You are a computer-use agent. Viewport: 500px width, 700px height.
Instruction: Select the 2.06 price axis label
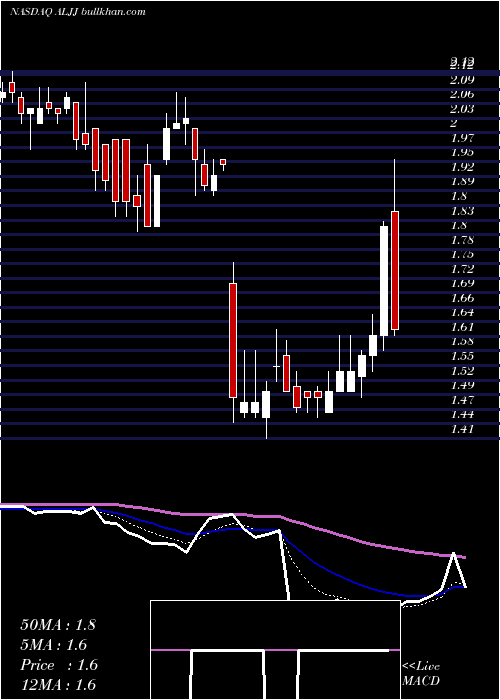click(x=462, y=95)
